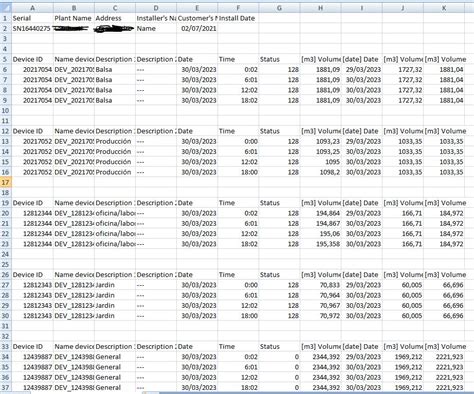Select row 37 header
The width and height of the screenshot is (474, 394).
pyautogui.click(x=6, y=387)
